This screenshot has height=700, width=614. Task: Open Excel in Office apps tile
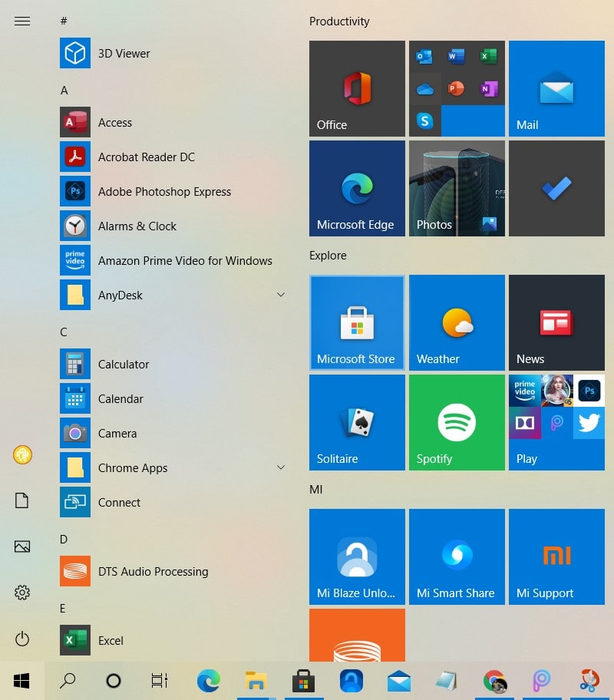489,56
